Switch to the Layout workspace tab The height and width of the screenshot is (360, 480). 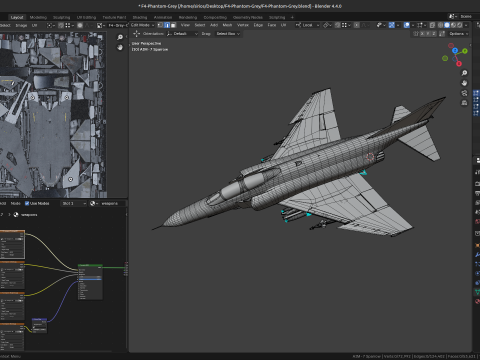click(x=17, y=17)
